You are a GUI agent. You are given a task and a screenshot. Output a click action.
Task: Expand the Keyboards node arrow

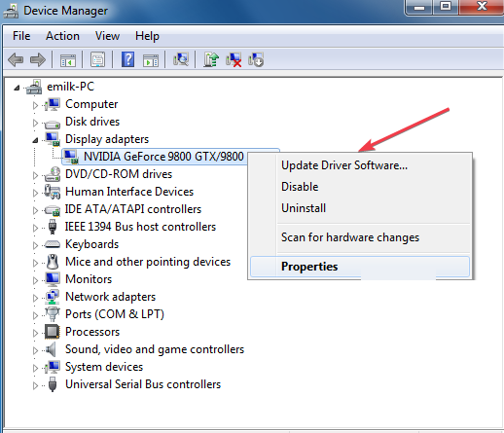[35, 245]
